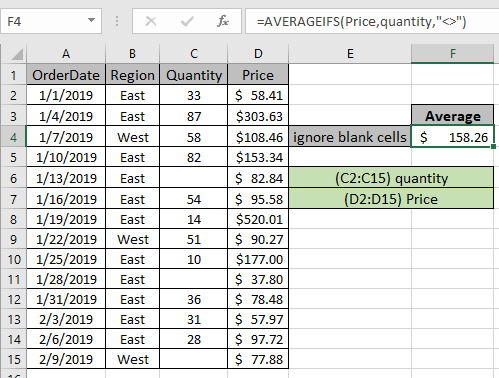This screenshot has width=499, height=378.
Task: Click the Enter checkmark formula button
Action: click(187, 22)
